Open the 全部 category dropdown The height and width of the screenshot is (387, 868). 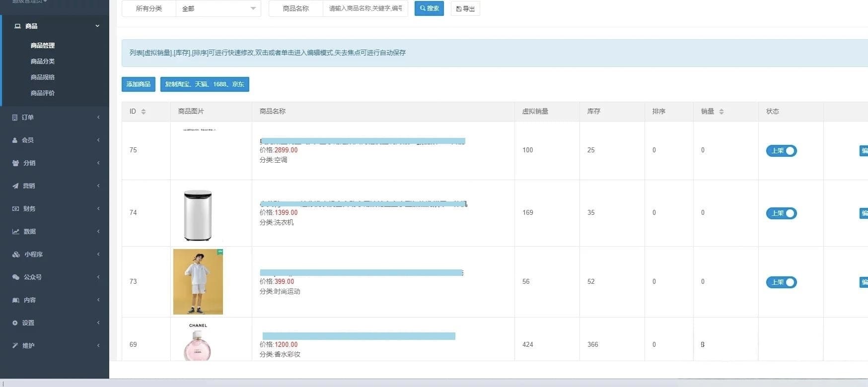pyautogui.click(x=218, y=8)
